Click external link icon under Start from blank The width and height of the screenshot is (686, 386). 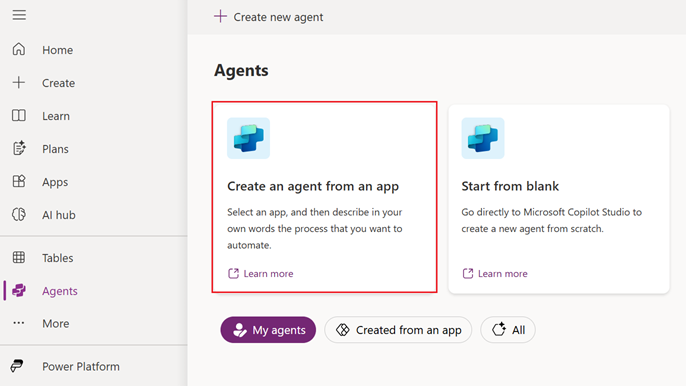coord(468,274)
